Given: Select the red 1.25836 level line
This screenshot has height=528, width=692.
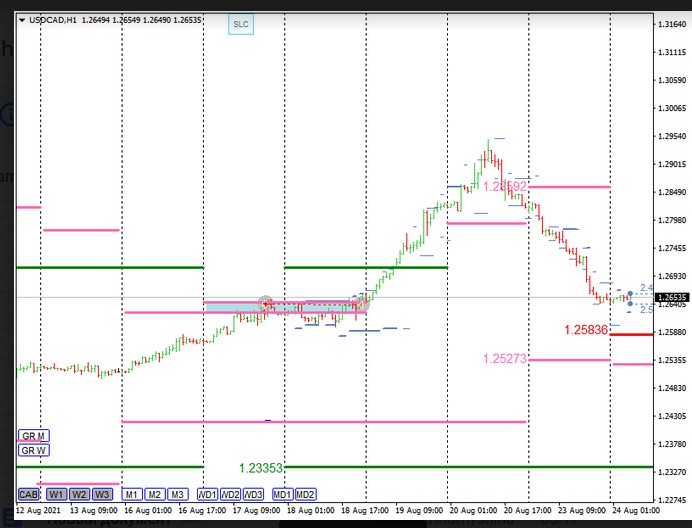Looking at the screenshot, I should [630, 335].
